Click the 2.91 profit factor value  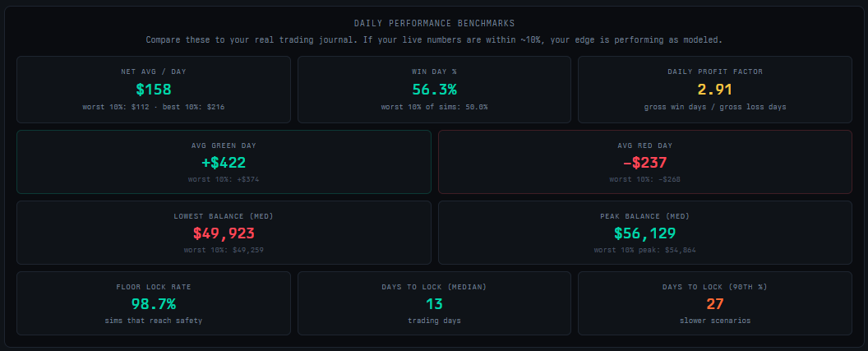pyautogui.click(x=714, y=90)
